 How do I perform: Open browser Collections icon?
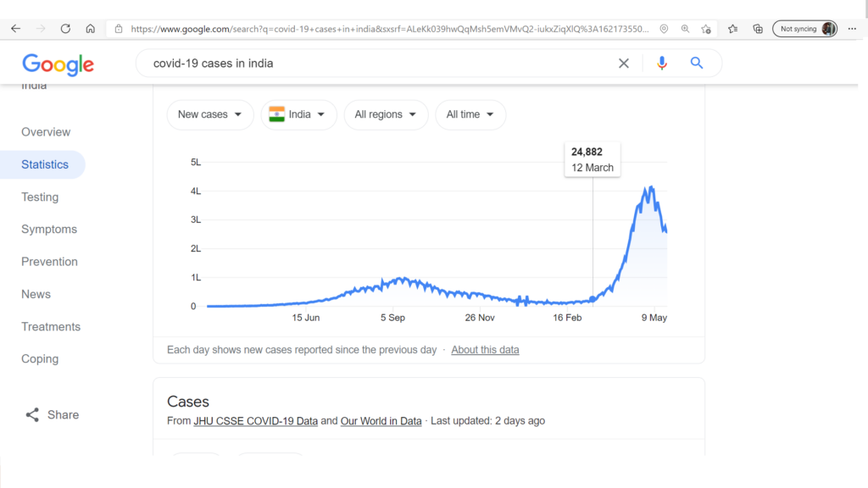pyautogui.click(x=758, y=29)
